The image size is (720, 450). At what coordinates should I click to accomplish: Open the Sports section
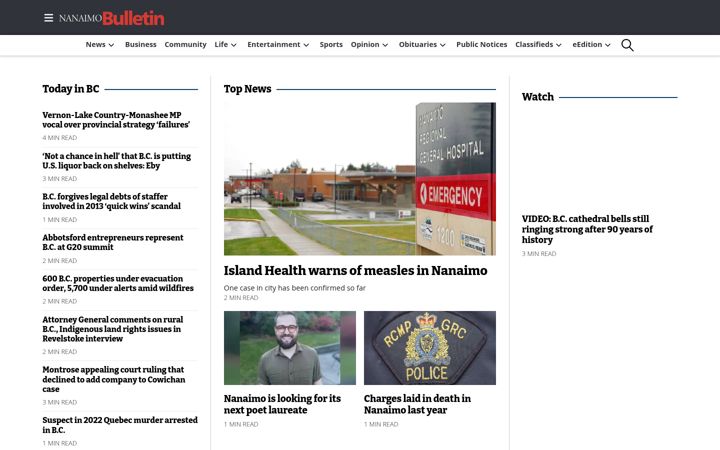pyautogui.click(x=331, y=45)
